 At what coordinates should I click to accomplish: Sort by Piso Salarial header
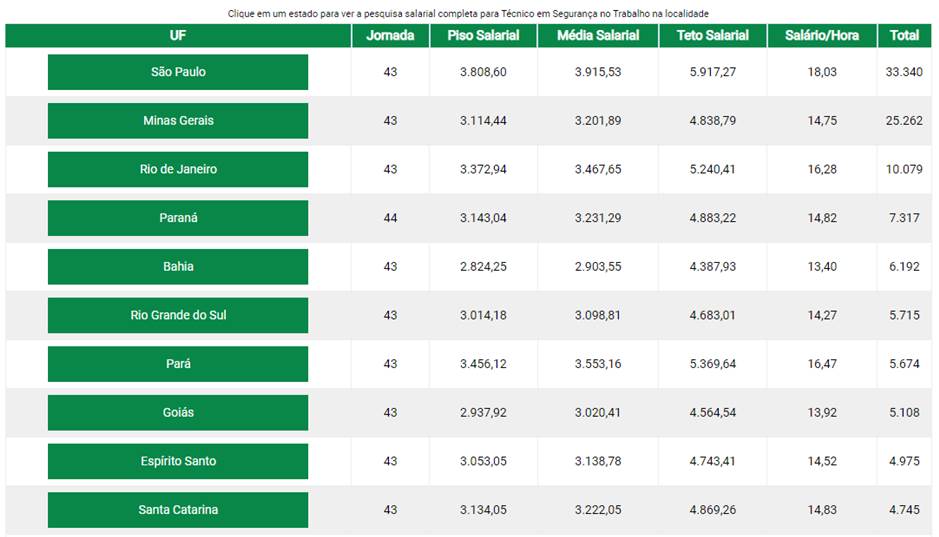pos(483,35)
